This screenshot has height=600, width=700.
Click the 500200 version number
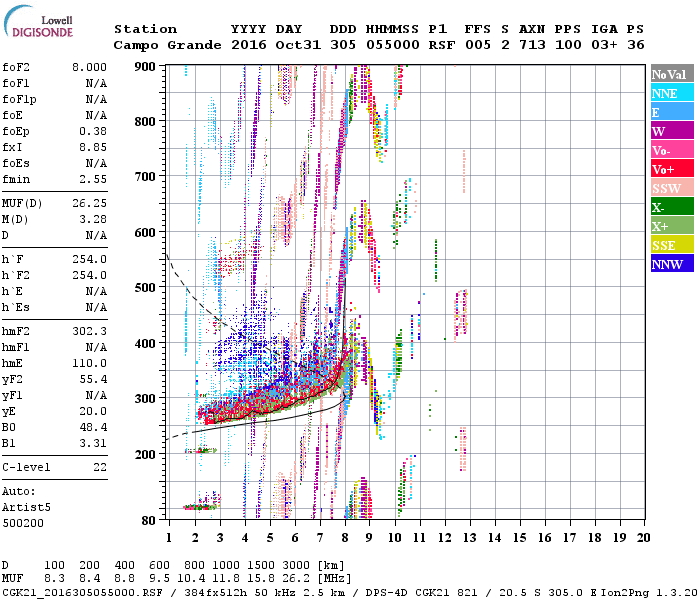[23, 523]
